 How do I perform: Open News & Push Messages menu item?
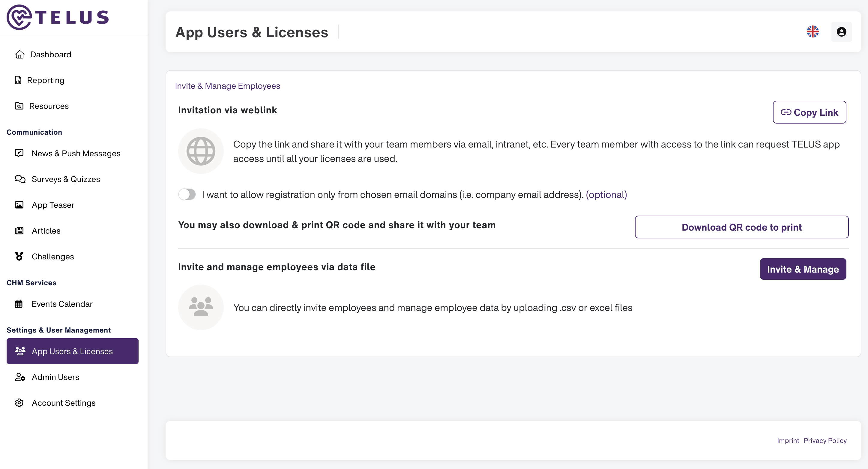[76, 153]
